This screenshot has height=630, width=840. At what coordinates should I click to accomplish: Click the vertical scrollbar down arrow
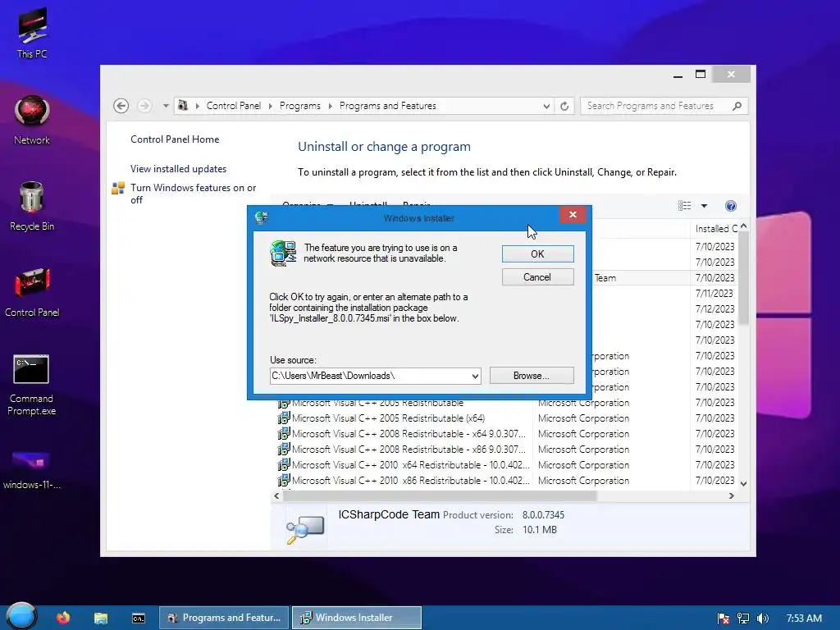(743, 483)
